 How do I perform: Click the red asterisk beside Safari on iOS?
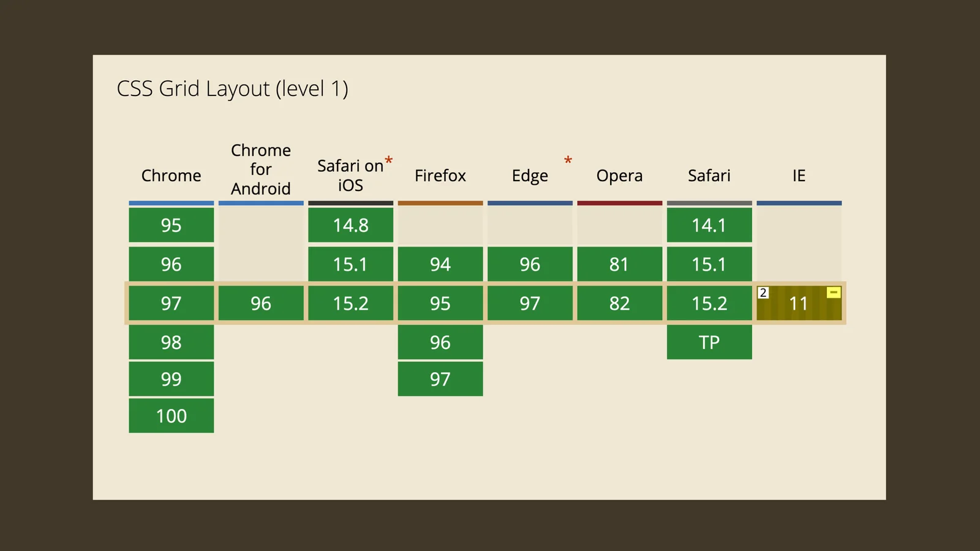[388, 160]
